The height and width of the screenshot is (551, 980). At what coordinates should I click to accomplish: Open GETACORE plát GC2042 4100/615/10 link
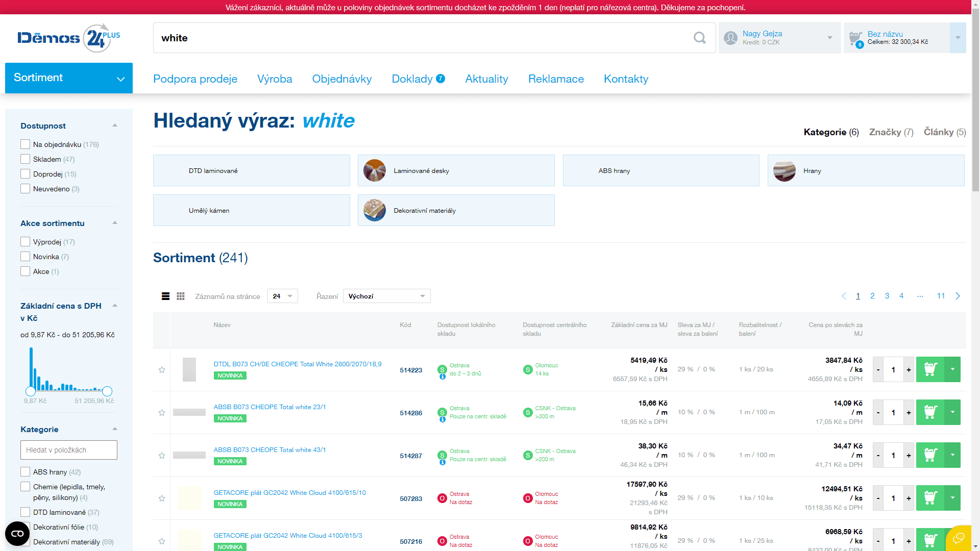[289, 493]
